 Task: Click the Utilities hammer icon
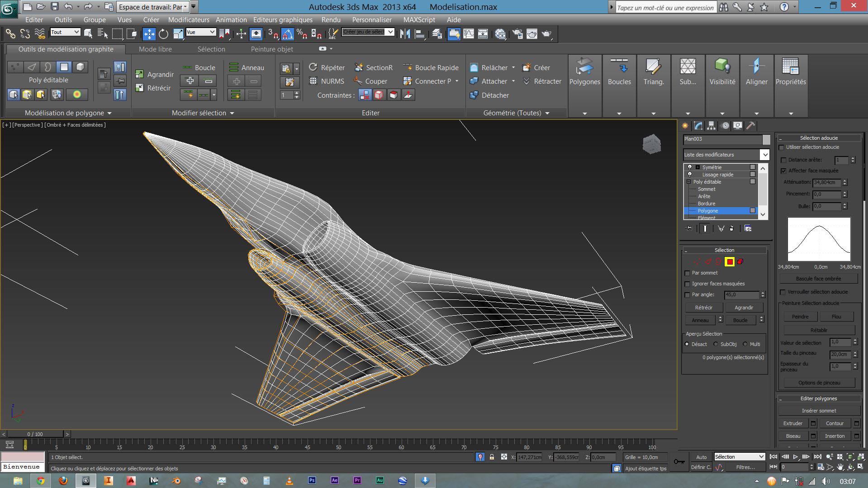750,126
